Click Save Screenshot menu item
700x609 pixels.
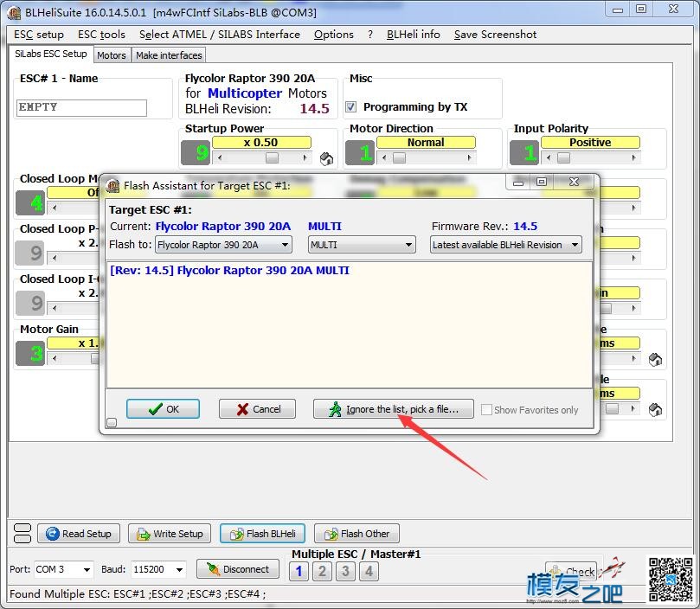point(495,35)
